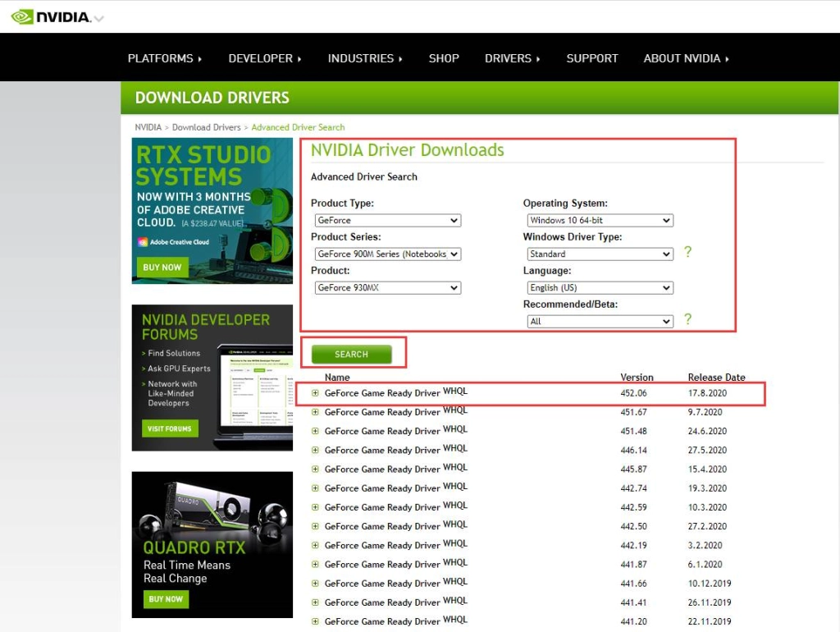Click BUY NOW on Quadro RTX banner

166,599
